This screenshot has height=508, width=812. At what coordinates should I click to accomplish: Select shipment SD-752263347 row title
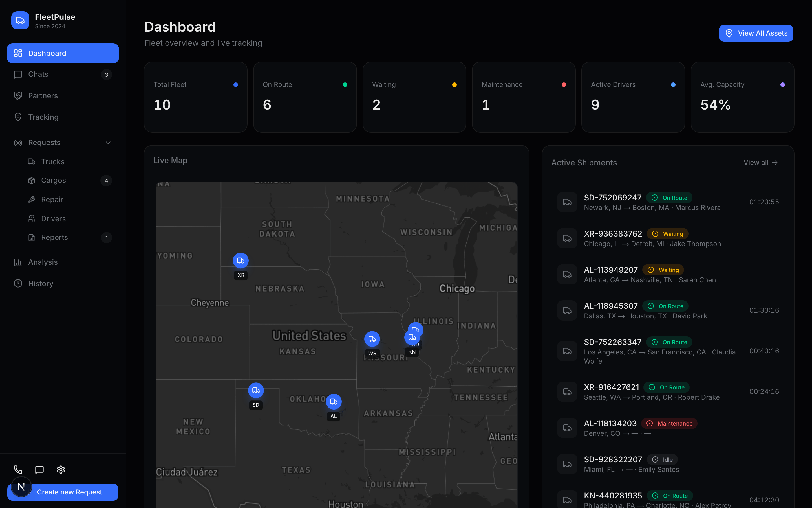613,342
